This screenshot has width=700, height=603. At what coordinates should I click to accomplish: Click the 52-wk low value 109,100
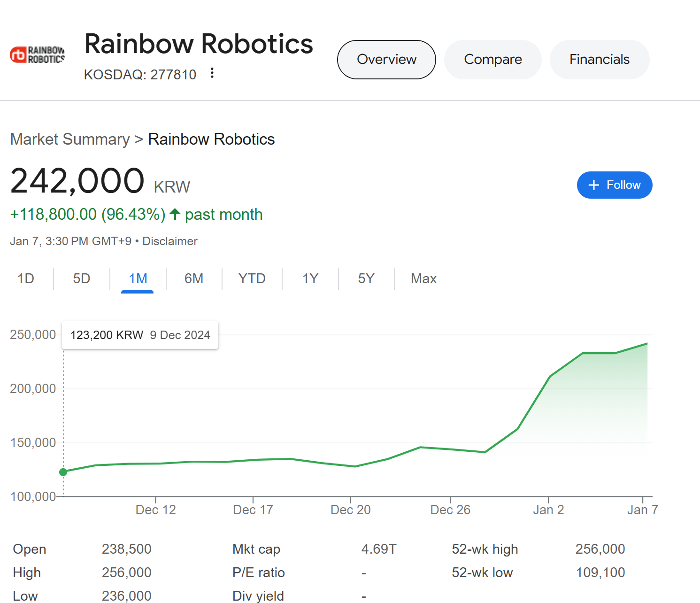tap(600, 572)
